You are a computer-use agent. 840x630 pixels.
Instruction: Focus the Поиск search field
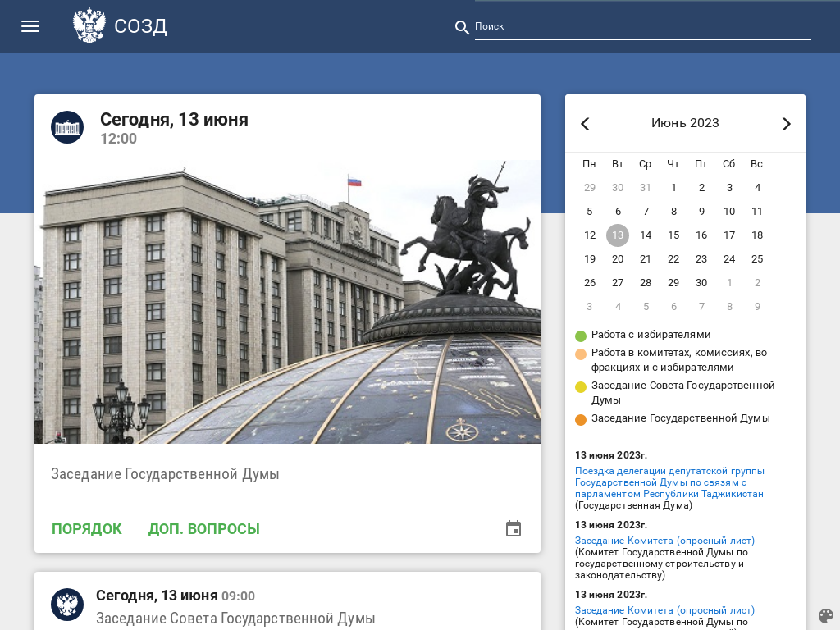pyautogui.click(x=643, y=26)
